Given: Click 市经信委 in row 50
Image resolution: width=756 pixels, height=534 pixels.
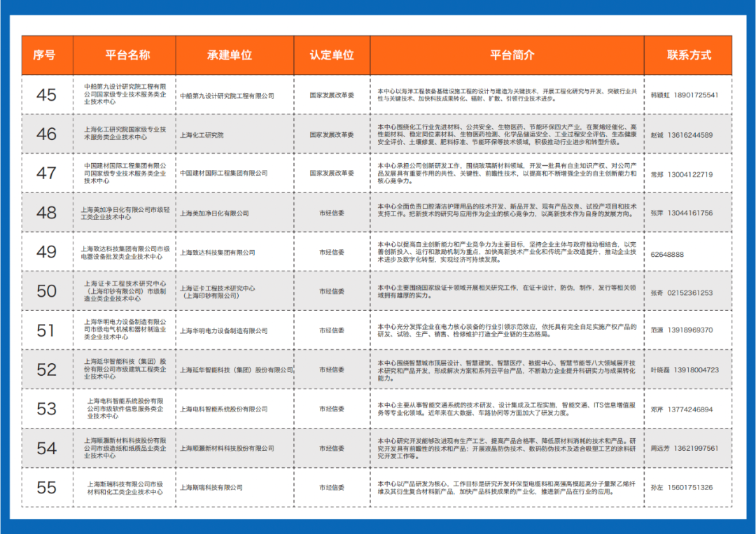Looking at the screenshot, I should [332, 291].
